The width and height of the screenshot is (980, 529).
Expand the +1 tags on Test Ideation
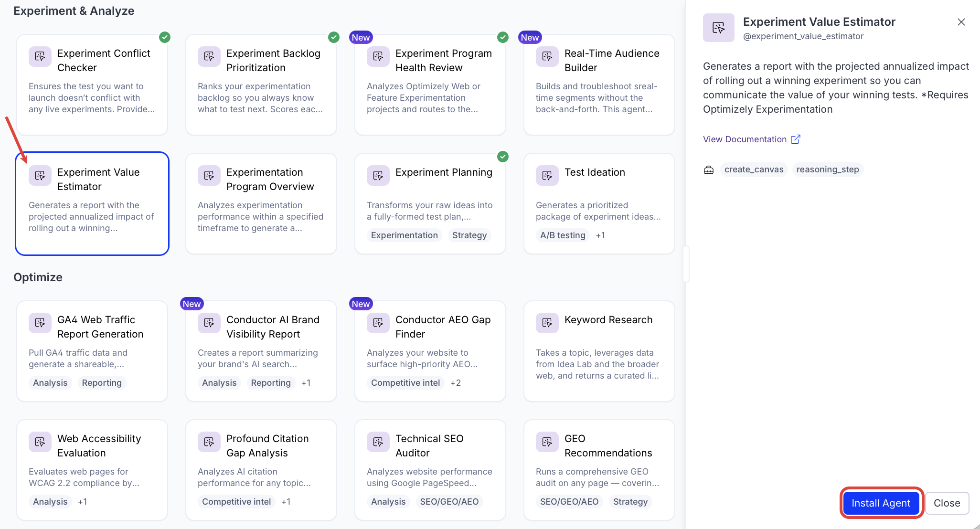(600, 235)
